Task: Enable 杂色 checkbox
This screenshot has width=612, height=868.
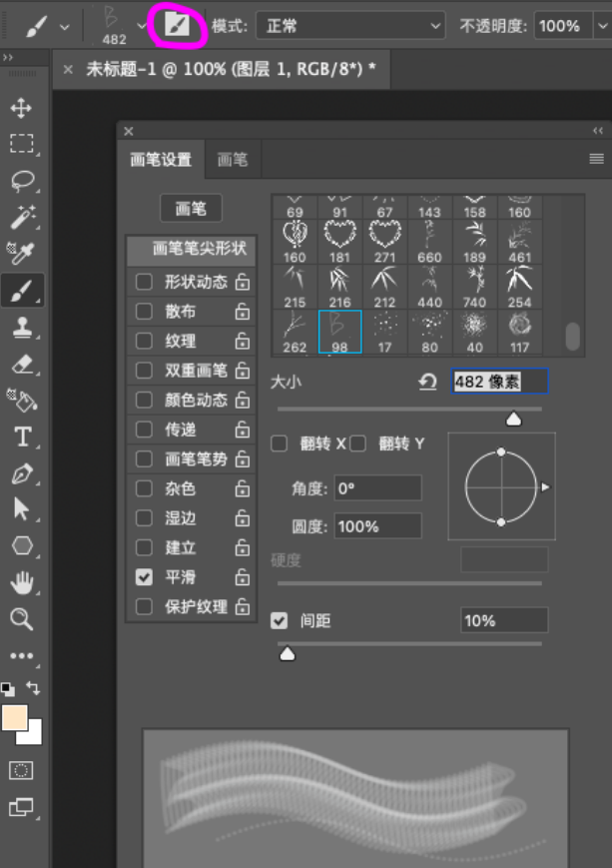Action: pyautogui.click(x=144, y=488)
